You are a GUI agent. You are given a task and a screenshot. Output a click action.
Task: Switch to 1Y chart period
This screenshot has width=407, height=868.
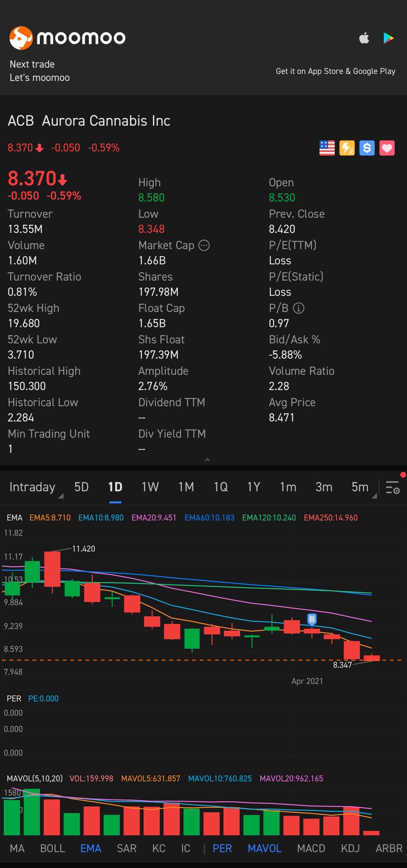(x=254, y=487)
